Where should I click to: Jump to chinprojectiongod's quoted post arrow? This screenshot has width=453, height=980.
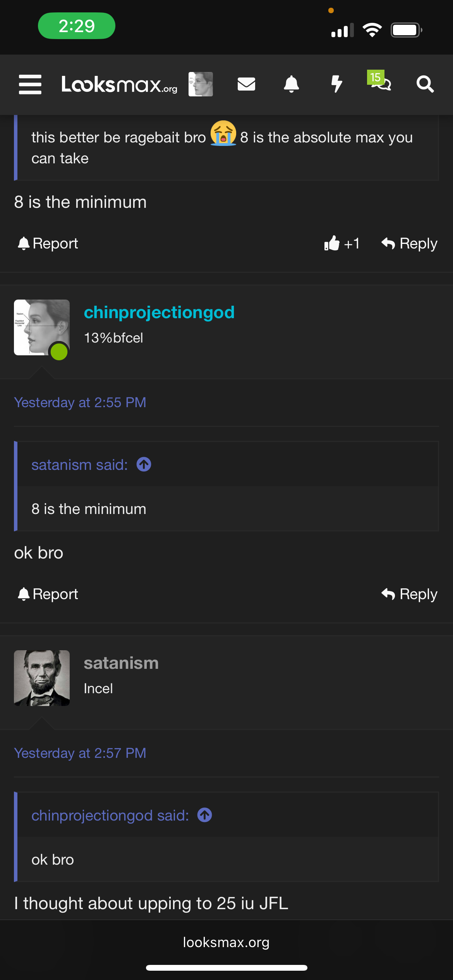(205, 815)
